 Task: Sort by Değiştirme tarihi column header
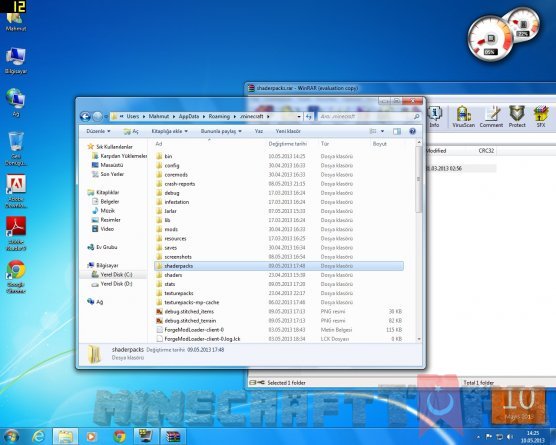(292, 144)
